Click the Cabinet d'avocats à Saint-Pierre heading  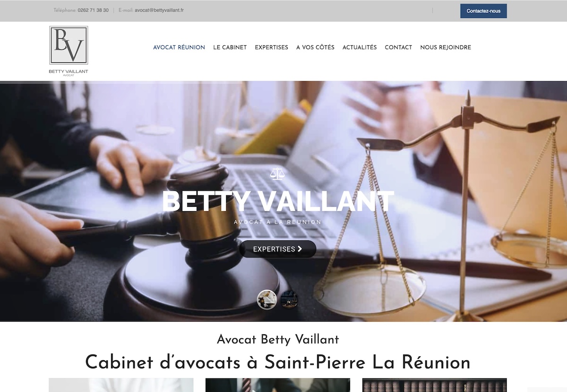278,363
